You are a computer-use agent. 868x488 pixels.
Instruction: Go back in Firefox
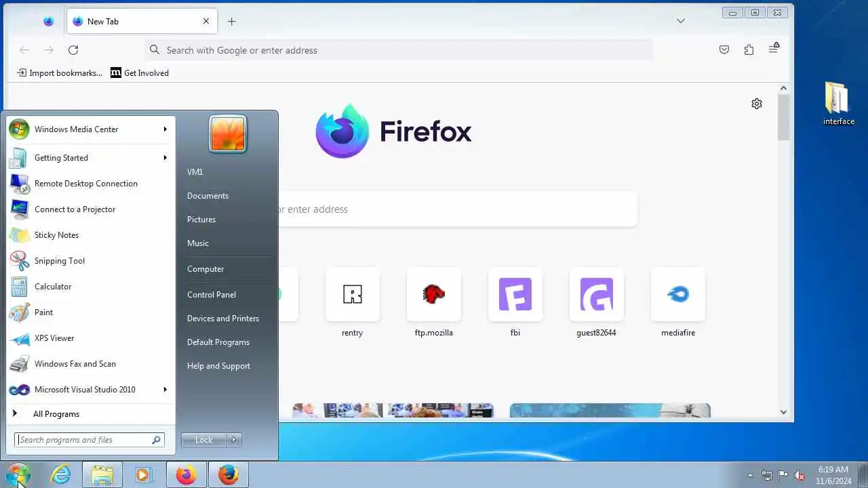pyautogui.click(x=24, y=50)
